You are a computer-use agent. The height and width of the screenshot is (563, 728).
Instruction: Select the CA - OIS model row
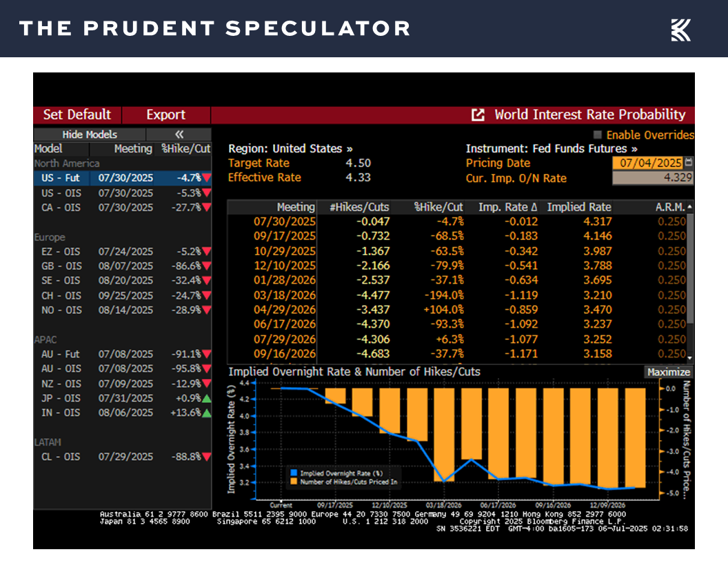click(123, 207)
